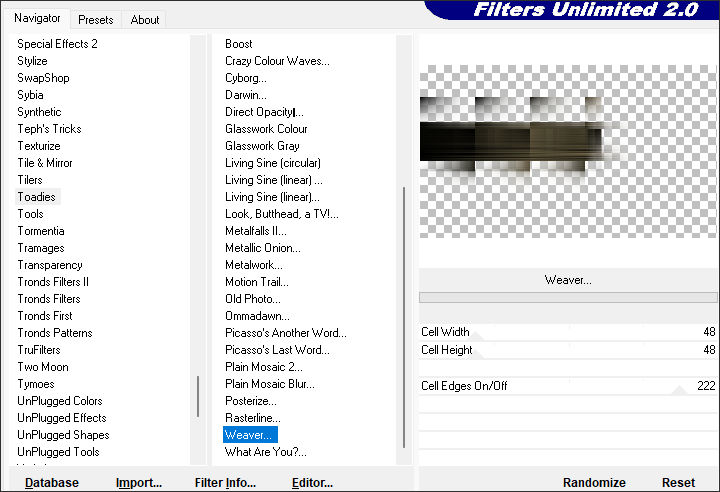Select the Navigator tab
Viewport: 720px width, 492px height.
[x=37, y=18]
